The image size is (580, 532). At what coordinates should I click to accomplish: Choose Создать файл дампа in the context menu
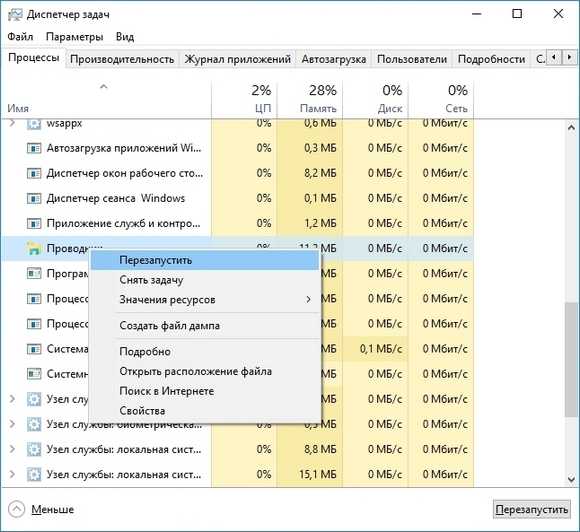click(205, 326)
